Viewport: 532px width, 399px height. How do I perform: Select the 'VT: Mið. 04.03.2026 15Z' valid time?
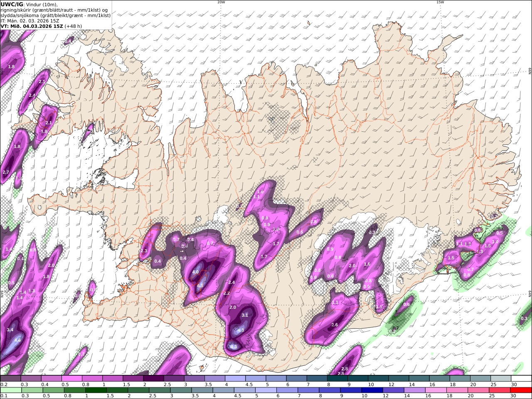tap(32, 26)
